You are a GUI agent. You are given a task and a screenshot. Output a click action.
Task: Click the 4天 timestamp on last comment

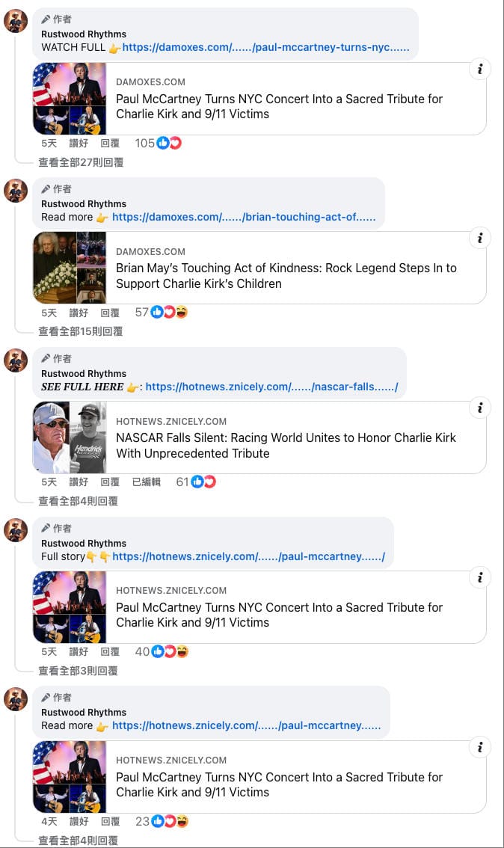point(49,822)
